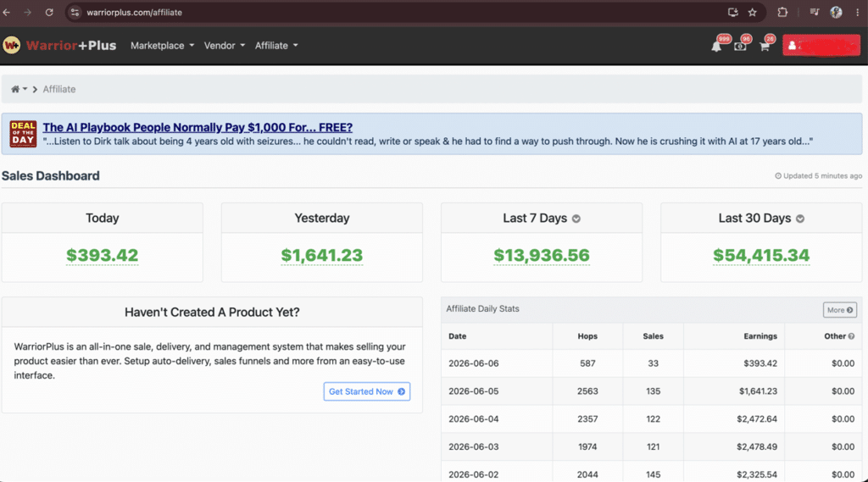
Task: Click the Date column header
Action: tap(457, 336)
